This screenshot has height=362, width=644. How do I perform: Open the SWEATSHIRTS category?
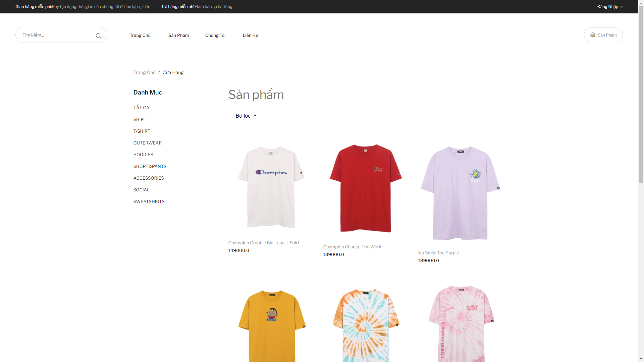(x=149, y=201)
